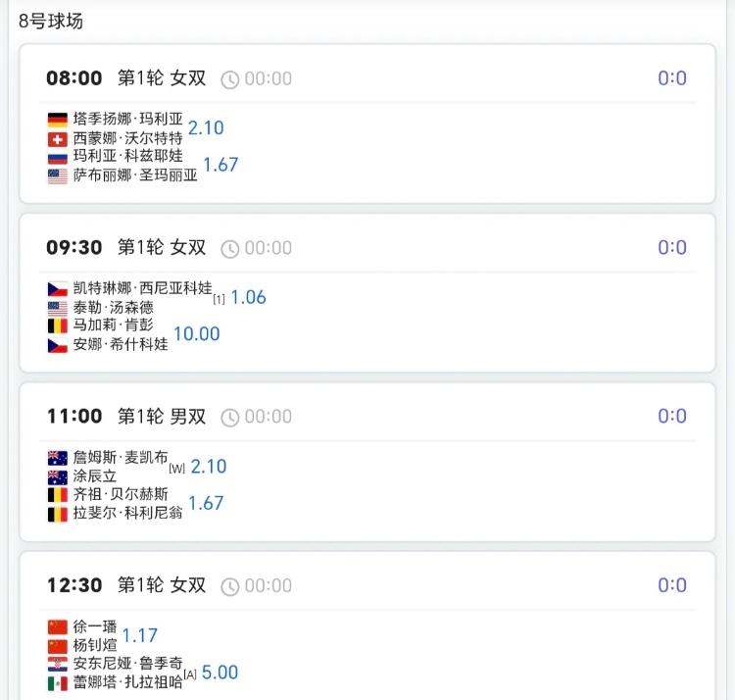This screenshot has width=735, height=700.
Task: Click the Mexican flag next to 蕾娜塔·扎拉祖哈
Action: coord(58,683)
